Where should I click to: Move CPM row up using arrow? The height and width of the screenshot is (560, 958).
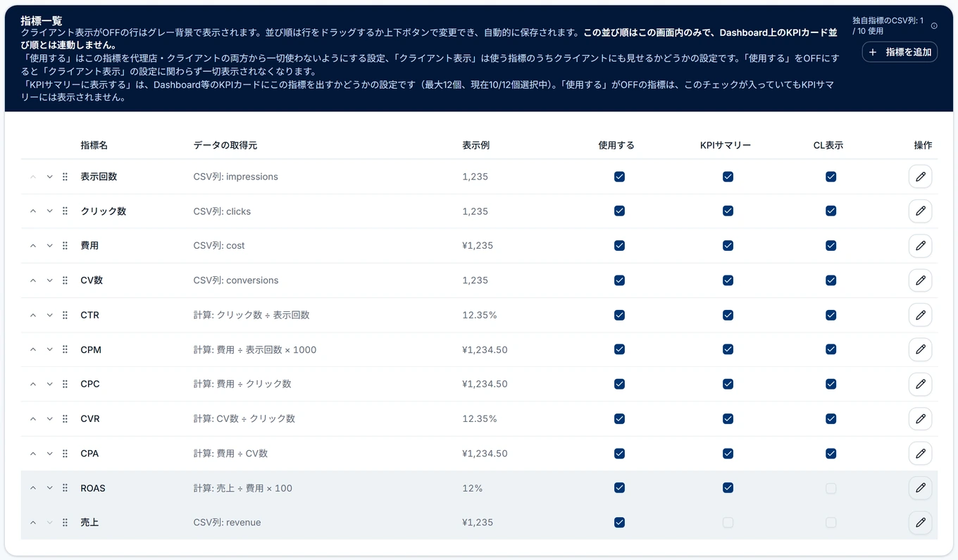click(32, 349)
